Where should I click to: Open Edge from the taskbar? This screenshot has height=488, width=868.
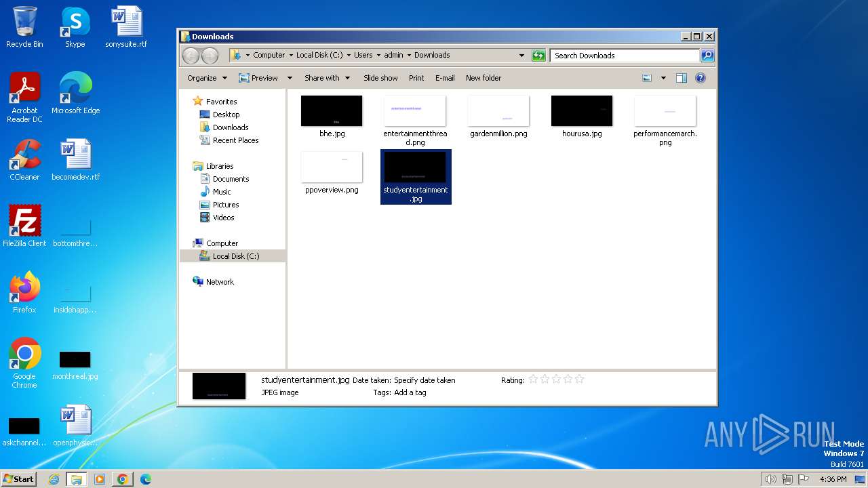(145, 479)
